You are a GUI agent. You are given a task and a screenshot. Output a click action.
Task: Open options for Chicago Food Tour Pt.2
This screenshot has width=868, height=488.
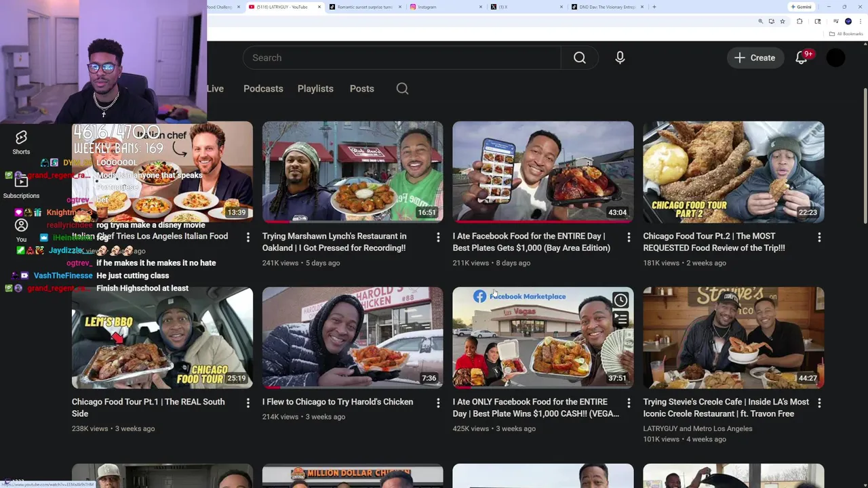tap(819, 237)
